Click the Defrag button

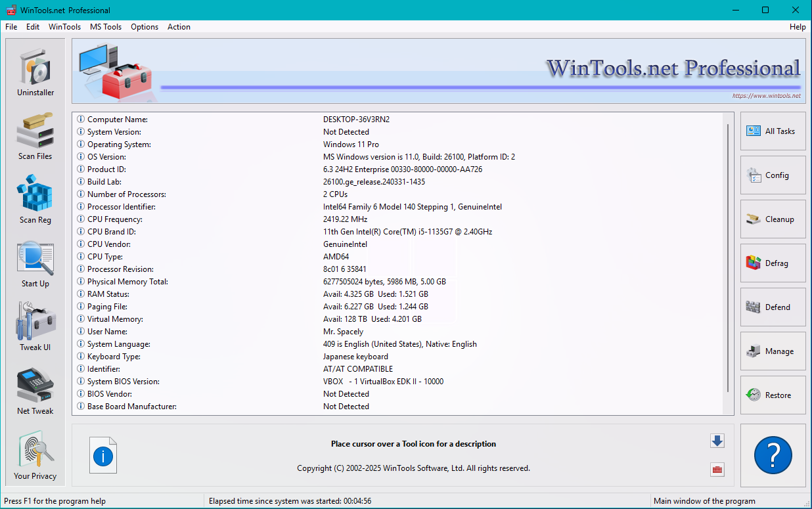coord(773,263)
